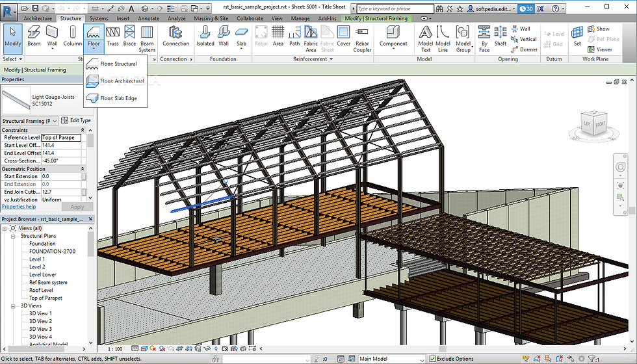
Task: Open the Select panel dropdown
Action: tap(12, 59)
